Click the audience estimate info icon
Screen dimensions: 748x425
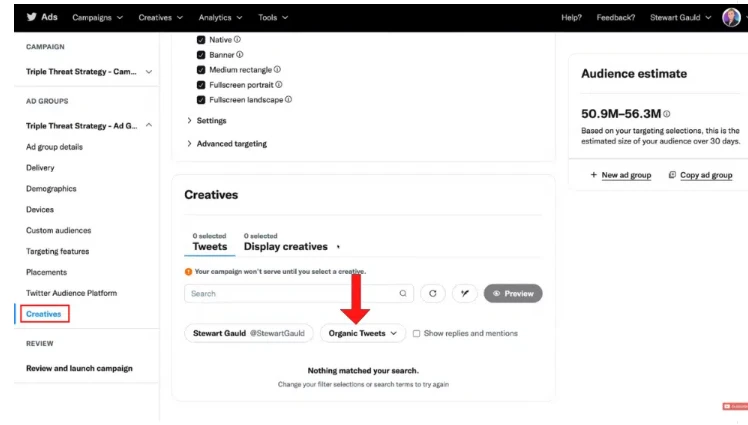(666, 114)
